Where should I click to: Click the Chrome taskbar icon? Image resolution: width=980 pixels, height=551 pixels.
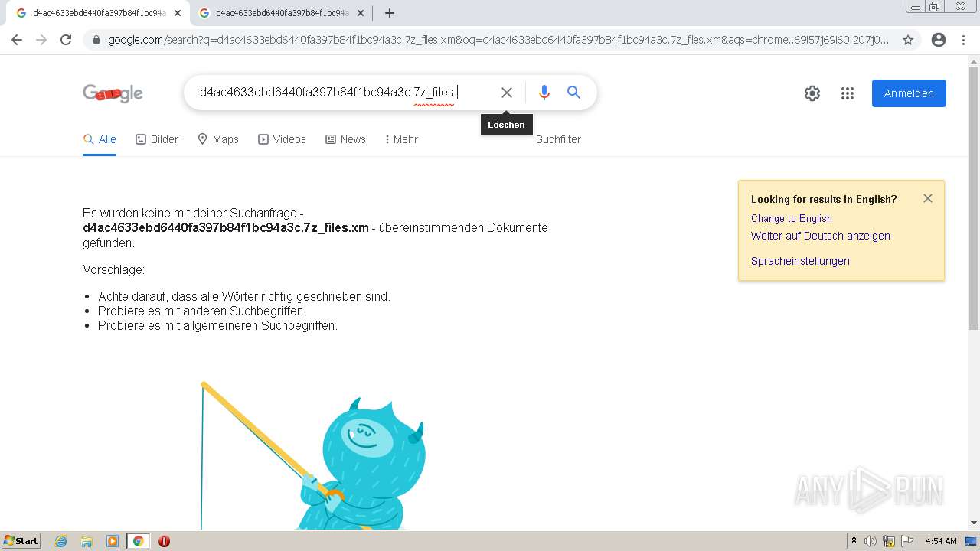click(x=139, y=541)
